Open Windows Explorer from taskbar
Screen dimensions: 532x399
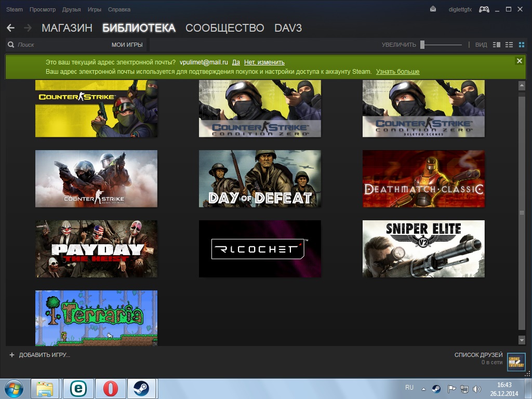tap(45, 389)
